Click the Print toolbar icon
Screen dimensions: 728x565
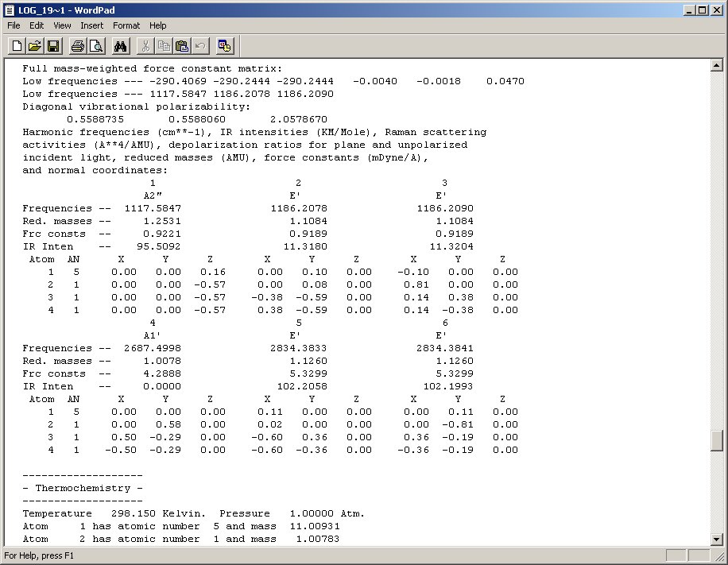(x=78, y=46)
